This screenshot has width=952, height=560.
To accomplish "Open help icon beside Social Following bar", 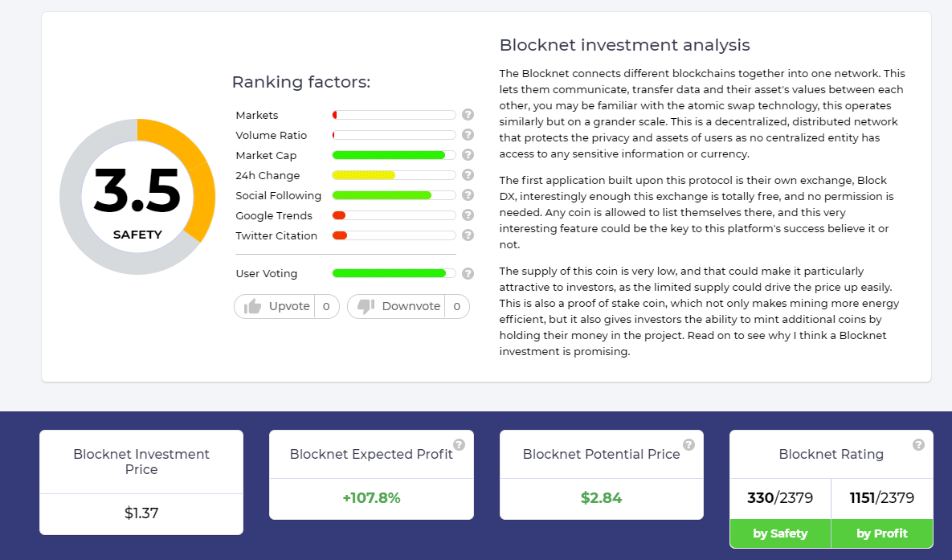I will 468,195.
